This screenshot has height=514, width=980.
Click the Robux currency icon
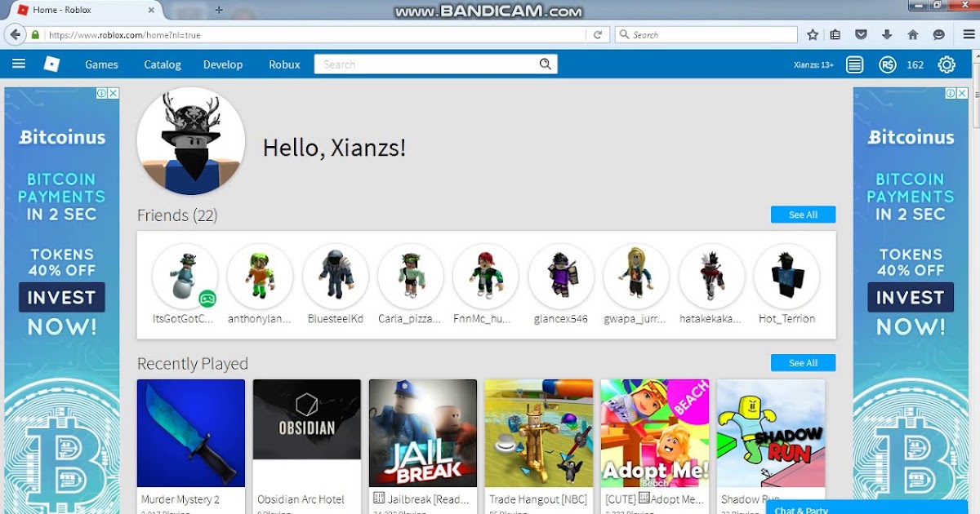[888, 64]
